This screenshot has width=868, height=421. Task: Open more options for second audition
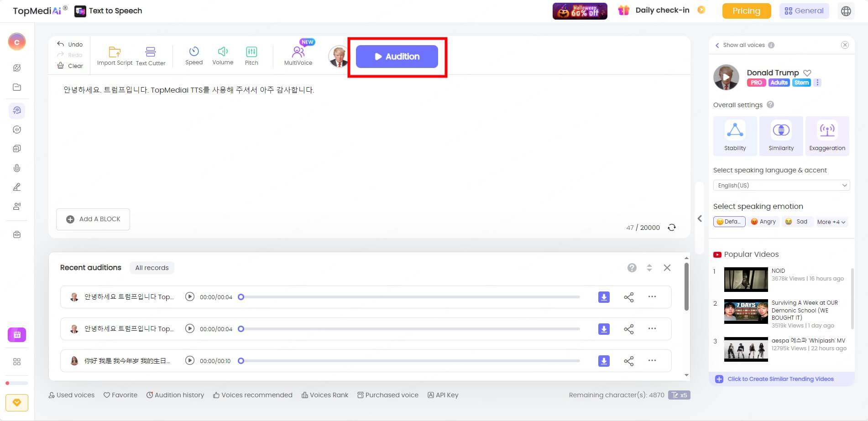[x=652, y=328]
